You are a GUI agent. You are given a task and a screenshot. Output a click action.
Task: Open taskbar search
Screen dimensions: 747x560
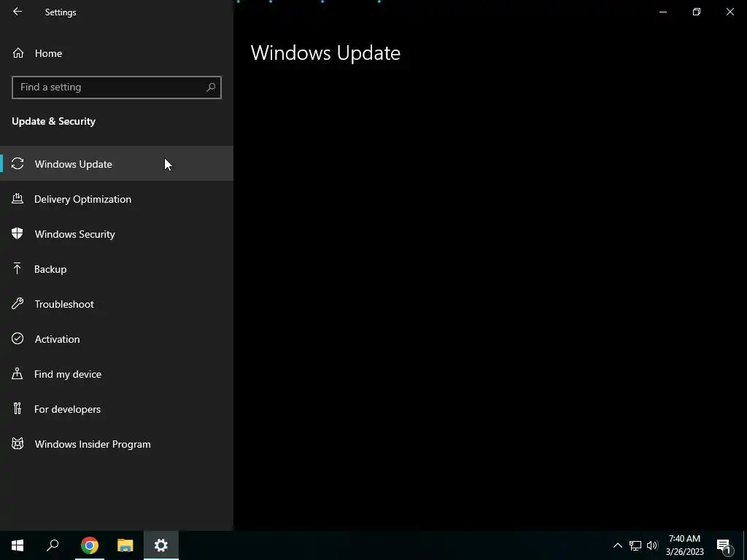53,545
